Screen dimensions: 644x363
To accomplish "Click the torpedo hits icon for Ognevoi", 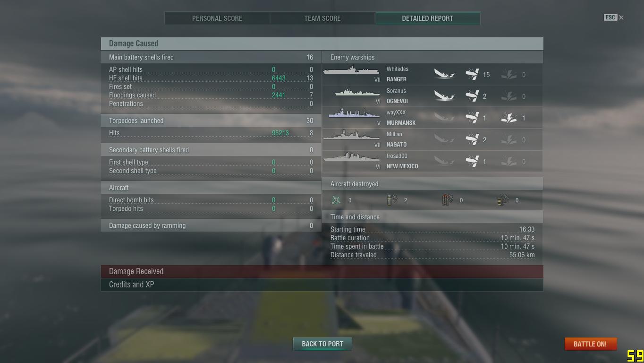I will tap(472, 96).
